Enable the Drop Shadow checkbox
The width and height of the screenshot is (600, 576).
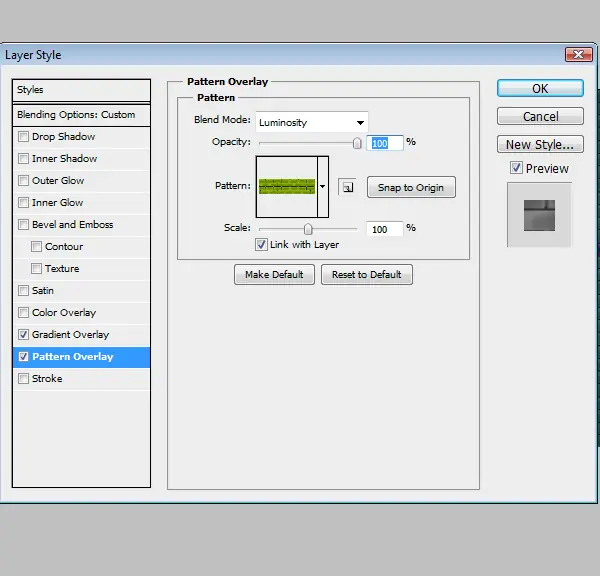click(23, 137)
